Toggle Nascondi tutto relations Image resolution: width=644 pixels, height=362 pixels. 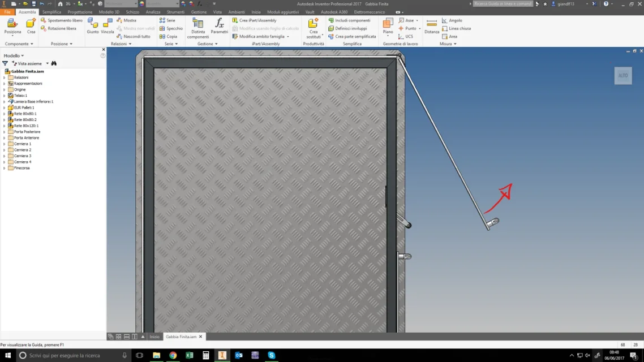[133, 37]
